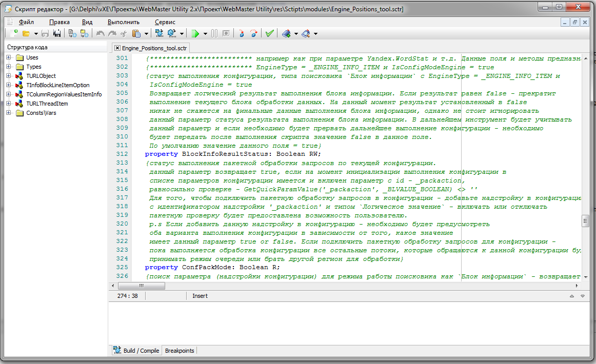596x364 pixels.
Task: Click the New script file icon
Action: coord(14,33)
